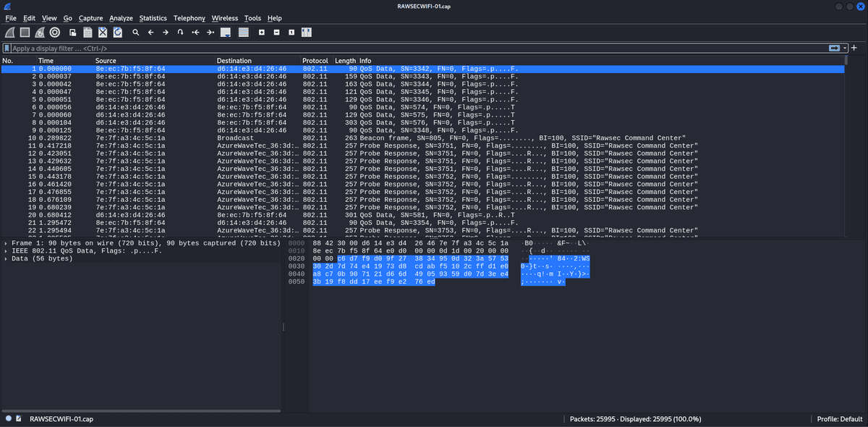Sort by the Time column header
This screenshot has width=868, height=427.
coord(64,61)
